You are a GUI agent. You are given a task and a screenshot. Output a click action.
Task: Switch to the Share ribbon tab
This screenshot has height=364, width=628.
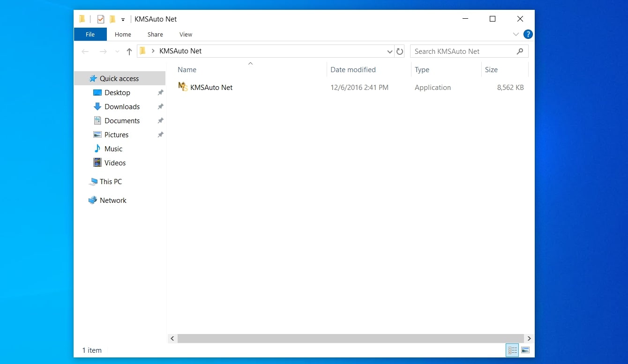155,34
